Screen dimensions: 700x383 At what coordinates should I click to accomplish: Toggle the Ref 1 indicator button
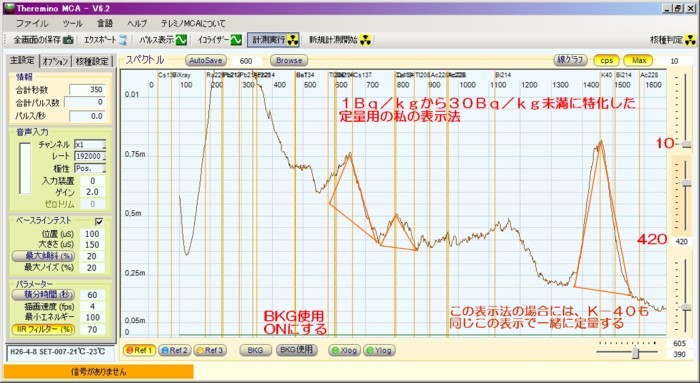(139, 350)
